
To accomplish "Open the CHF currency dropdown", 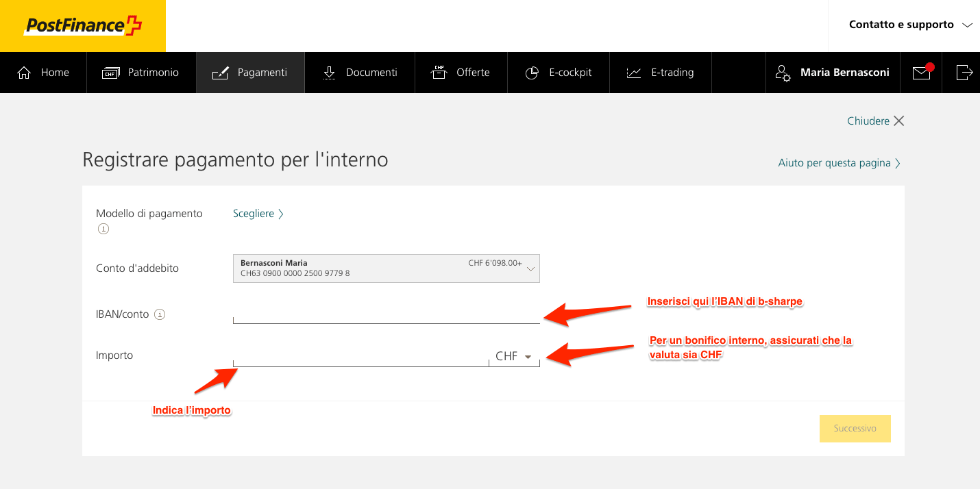I will point(514,357).
